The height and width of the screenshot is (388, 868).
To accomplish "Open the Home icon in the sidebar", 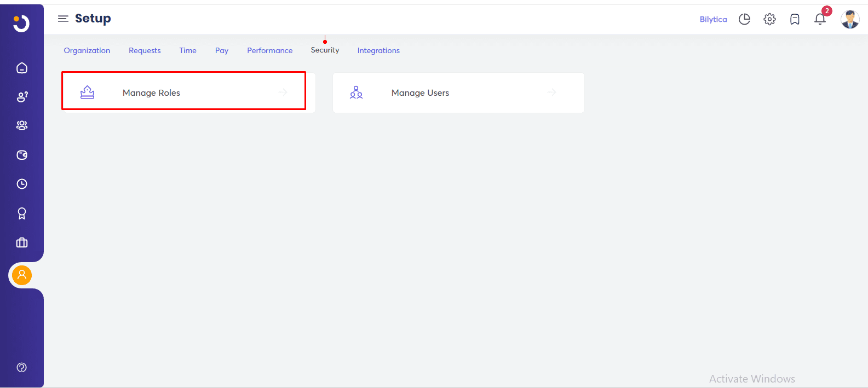I will 22,68.
